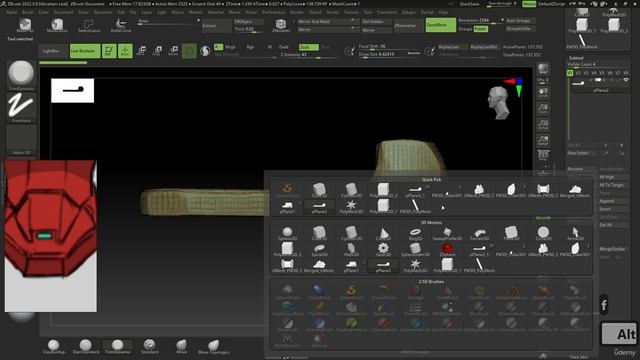Choose the Terrain3D primitive

click(479, 233)
